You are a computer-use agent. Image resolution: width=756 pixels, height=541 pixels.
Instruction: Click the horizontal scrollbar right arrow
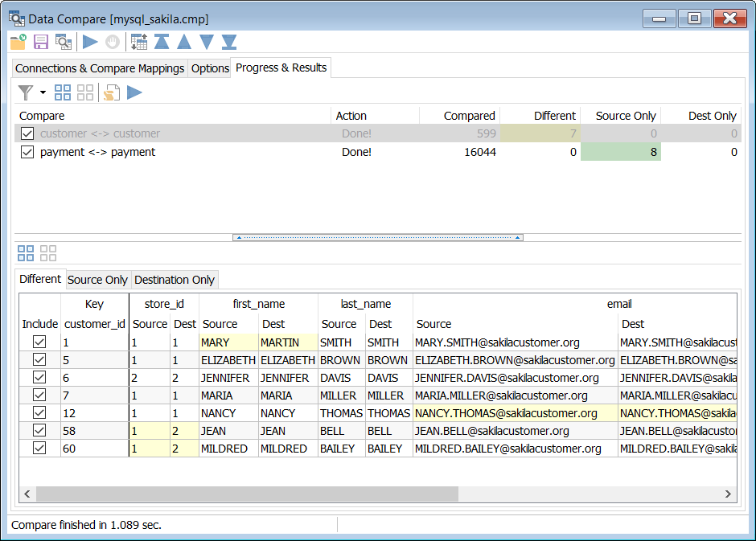pos(728,494)
